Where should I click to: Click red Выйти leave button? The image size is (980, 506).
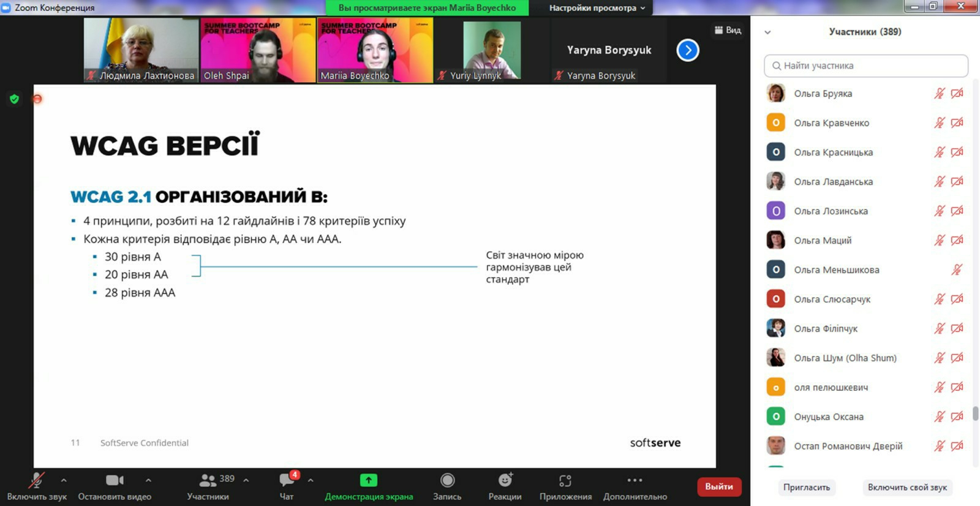[718, 487]
